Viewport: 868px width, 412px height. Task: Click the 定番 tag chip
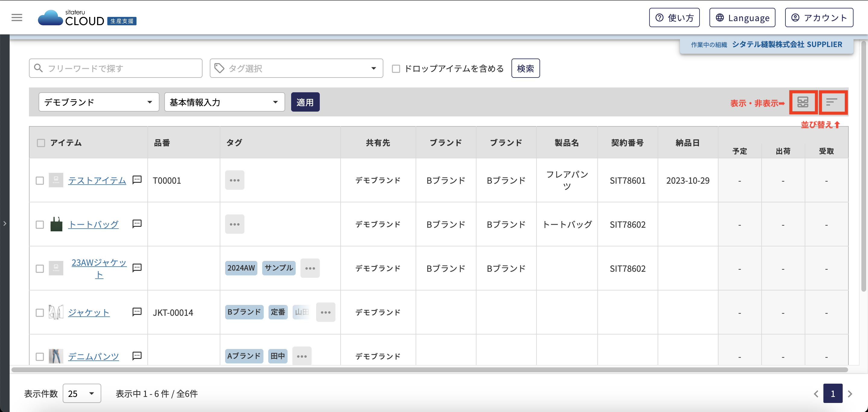point(278,312)
